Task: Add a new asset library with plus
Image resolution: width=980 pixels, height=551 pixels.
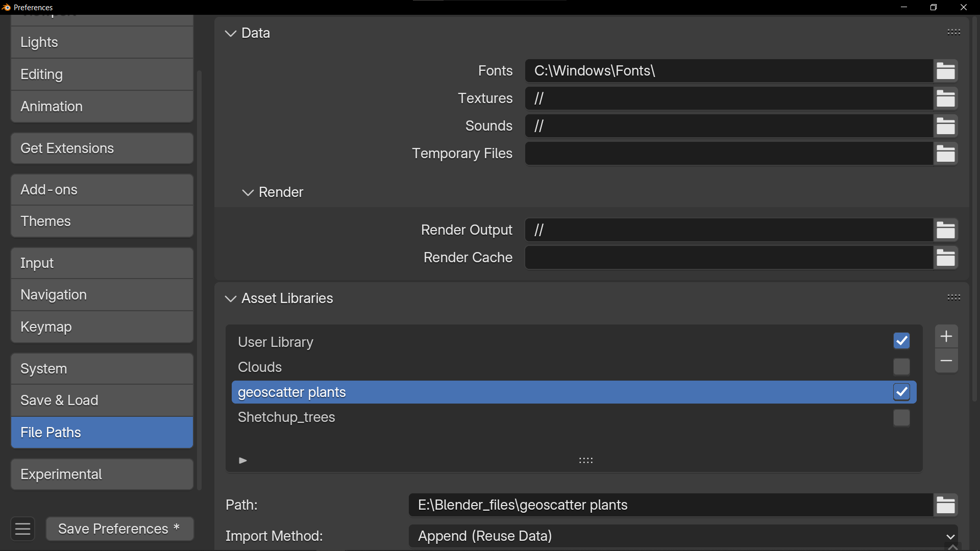Action: tap(946, 337)
